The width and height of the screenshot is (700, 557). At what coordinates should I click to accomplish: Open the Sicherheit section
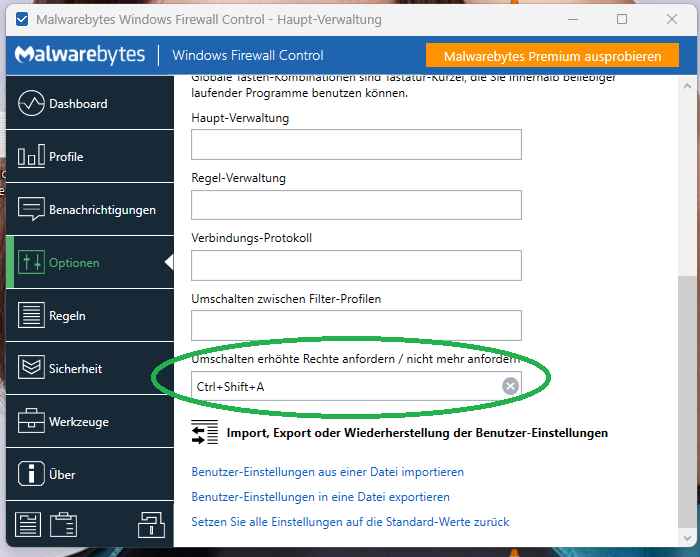coord(90,368)
